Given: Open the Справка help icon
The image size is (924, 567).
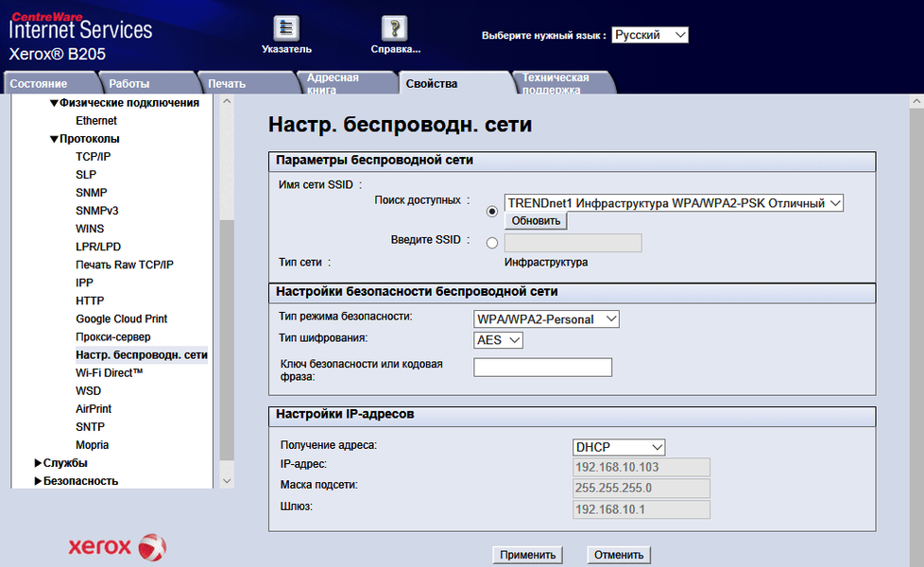Looking at the screenshot, I should coord(395,28).
